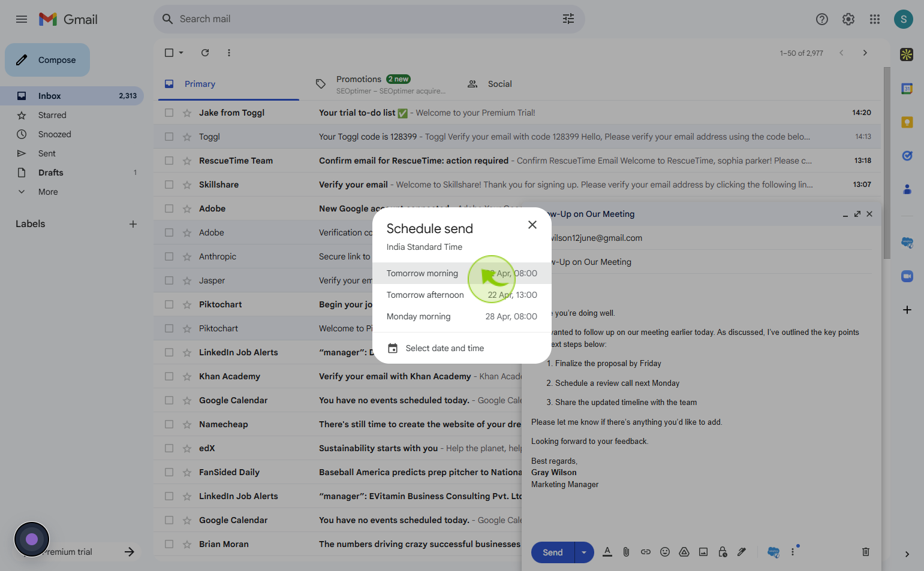The height and width of the screenshot is (571, 924).
Task: Click the Compose button
Action: (47, 60)
